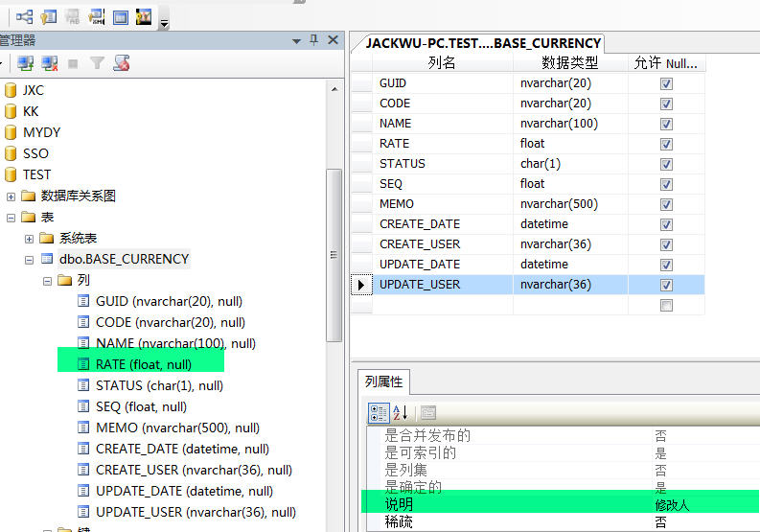Click data type cell char(1) for STATUS
The width and height of the screenshot is (760, 532).
point(570,164)
